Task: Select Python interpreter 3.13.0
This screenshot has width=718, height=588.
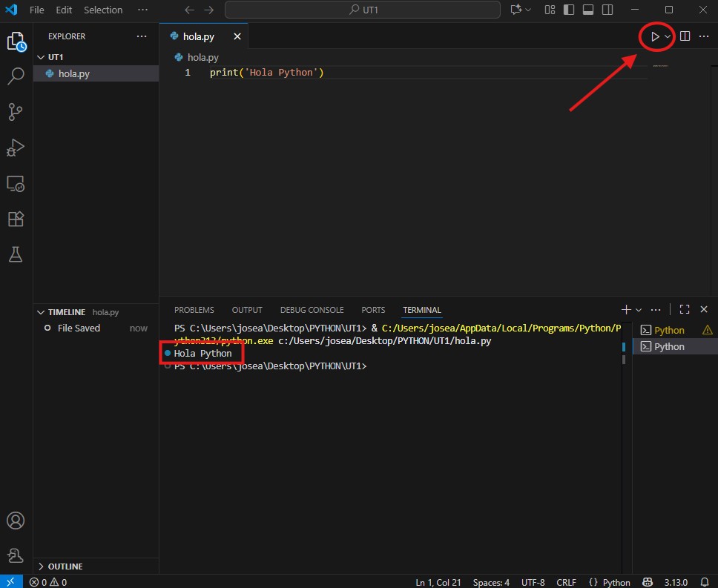Action: point(676,582)
